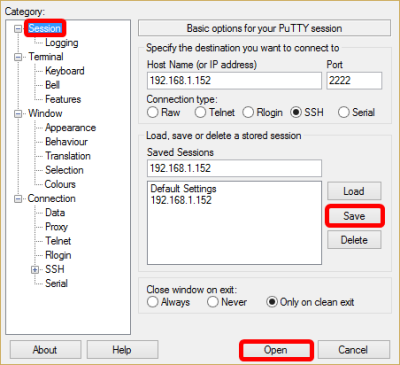Select the SSH connection type

pyautogui.click(x=296, y=112)
